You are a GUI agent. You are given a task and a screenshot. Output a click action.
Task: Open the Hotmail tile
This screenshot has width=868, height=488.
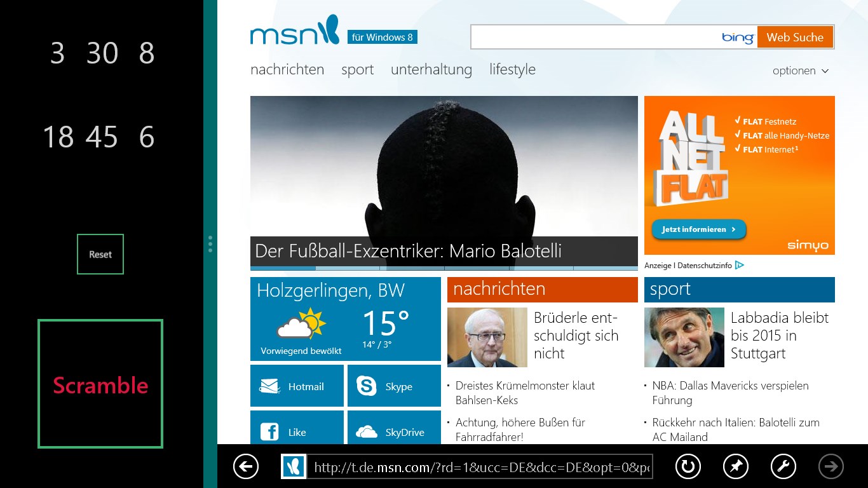pos(297,386)
